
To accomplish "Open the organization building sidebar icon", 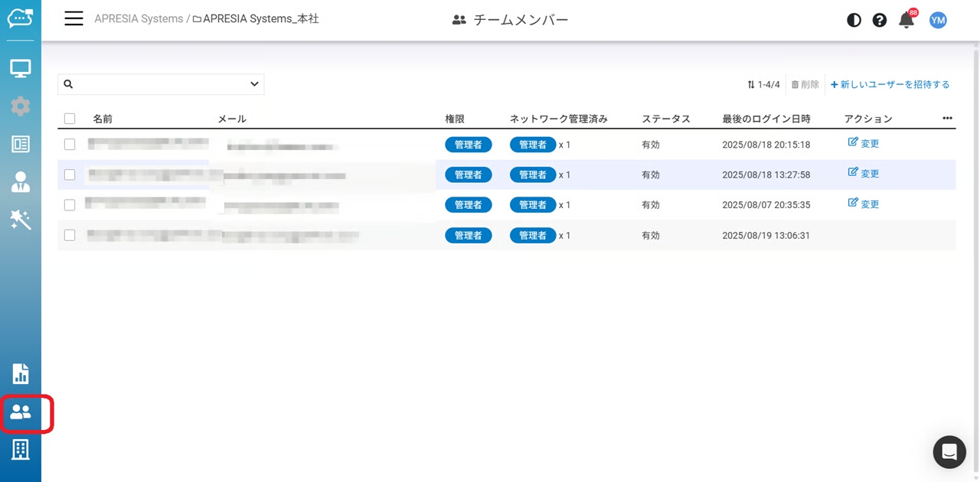I will point(21,450).
